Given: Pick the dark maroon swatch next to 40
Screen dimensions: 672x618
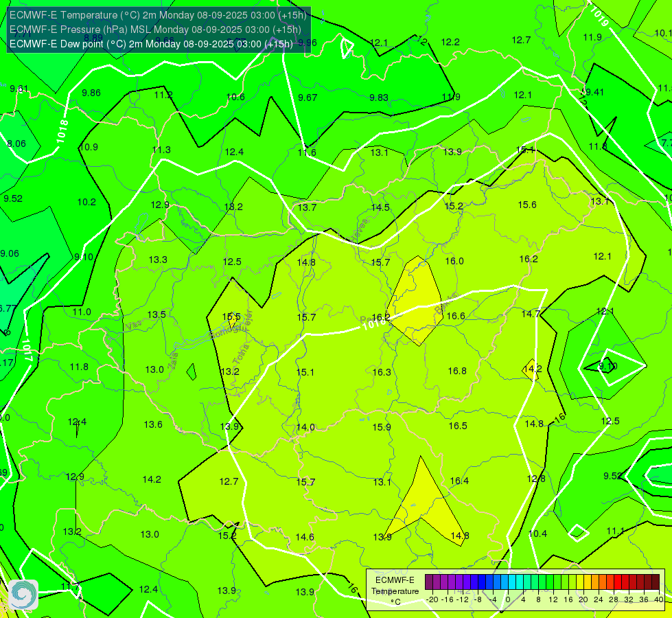Looking at the screenshot, I should (x=656, y=582).
